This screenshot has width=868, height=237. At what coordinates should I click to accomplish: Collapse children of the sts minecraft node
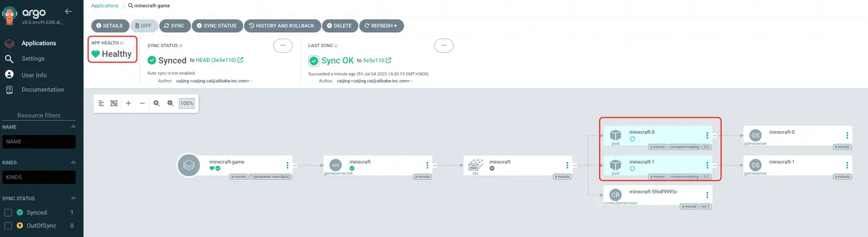575,165
